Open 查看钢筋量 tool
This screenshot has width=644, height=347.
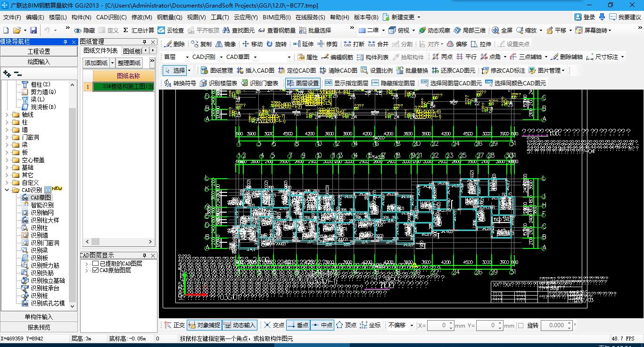click(x=277, y=30)
